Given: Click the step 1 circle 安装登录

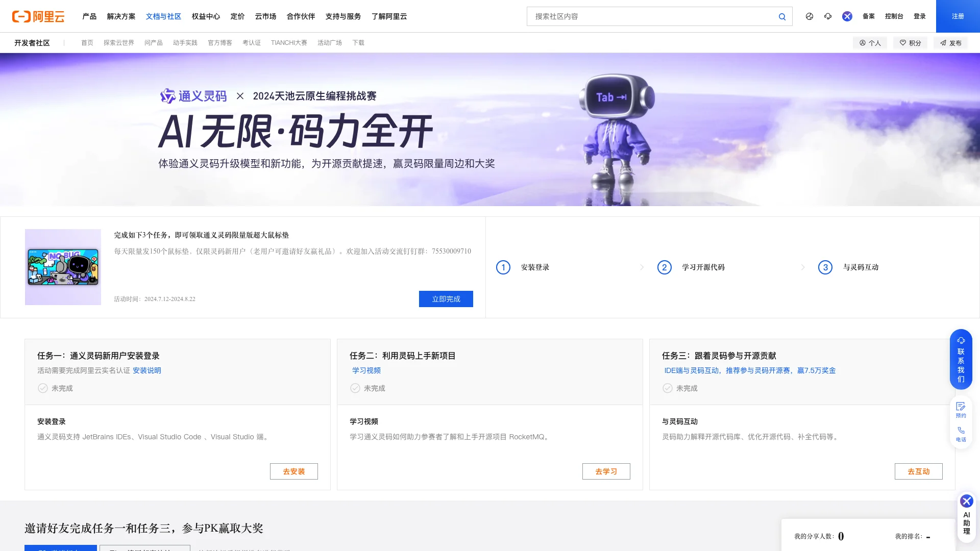Looking at the screenshot, I should [503, 267].
